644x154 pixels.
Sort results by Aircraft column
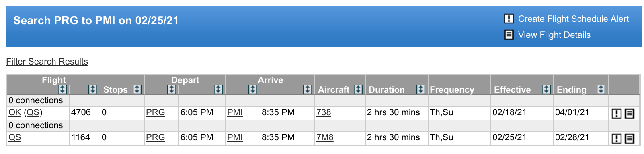click(358, 89)
